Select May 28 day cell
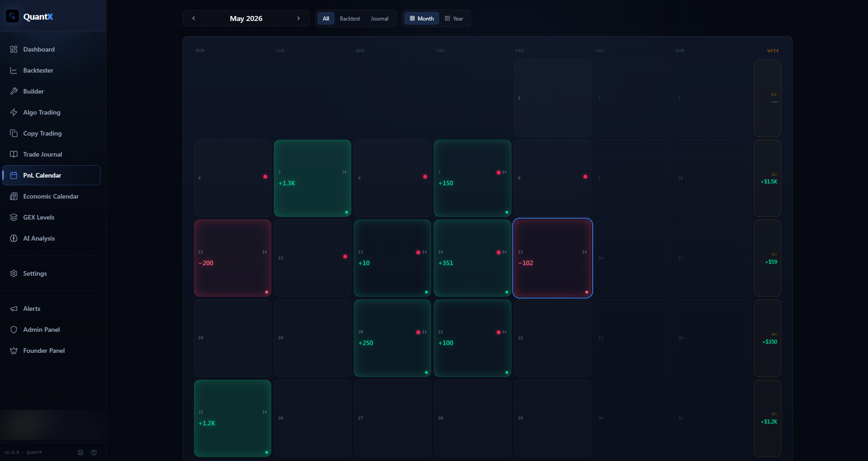Image resolution: width=868 pixels, height=461 pixels. click(x=473, y=418)
